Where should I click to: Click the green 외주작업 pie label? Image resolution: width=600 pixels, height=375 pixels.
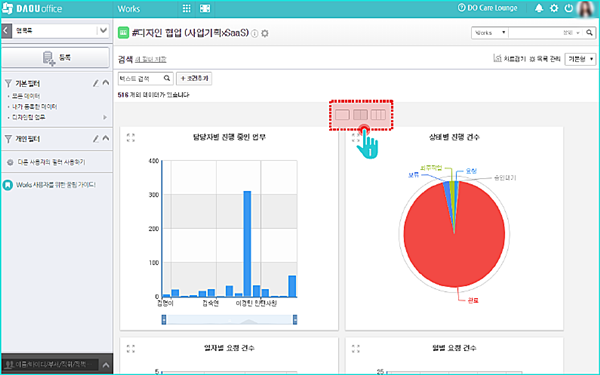point(431,168)
